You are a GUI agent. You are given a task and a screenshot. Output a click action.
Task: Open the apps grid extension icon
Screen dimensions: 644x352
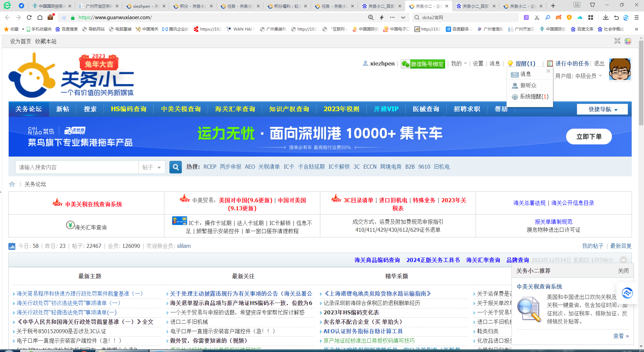(591, 17)
